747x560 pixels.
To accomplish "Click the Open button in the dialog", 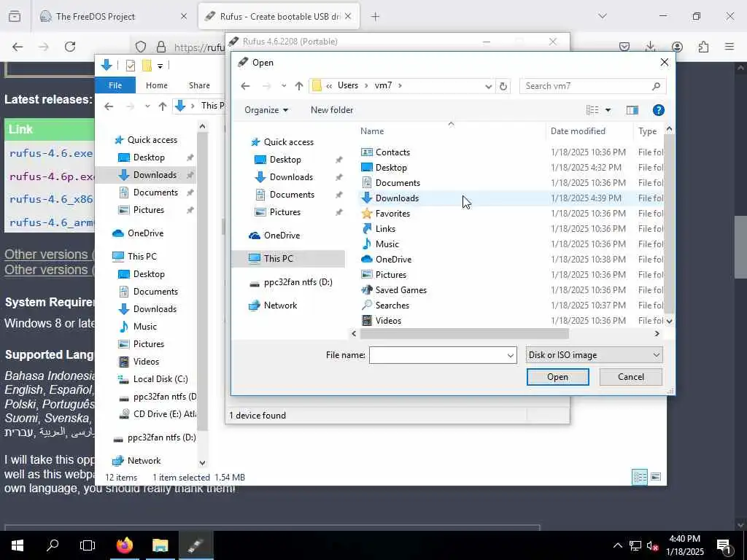I will click(x=557, y=377).
